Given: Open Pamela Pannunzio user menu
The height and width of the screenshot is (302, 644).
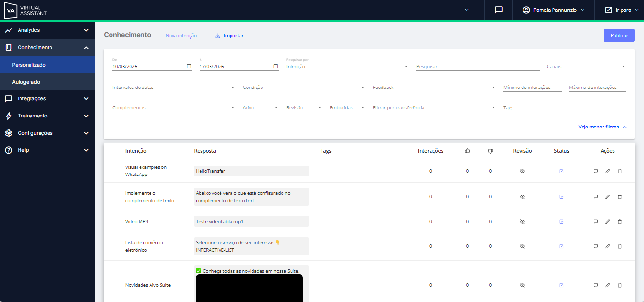Looking at the screenshot, I should pos(553,10).
